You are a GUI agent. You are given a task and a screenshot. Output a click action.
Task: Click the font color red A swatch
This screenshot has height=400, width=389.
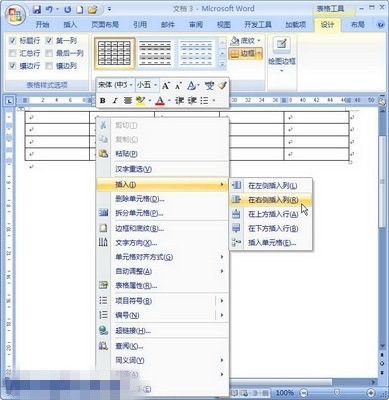160,100
